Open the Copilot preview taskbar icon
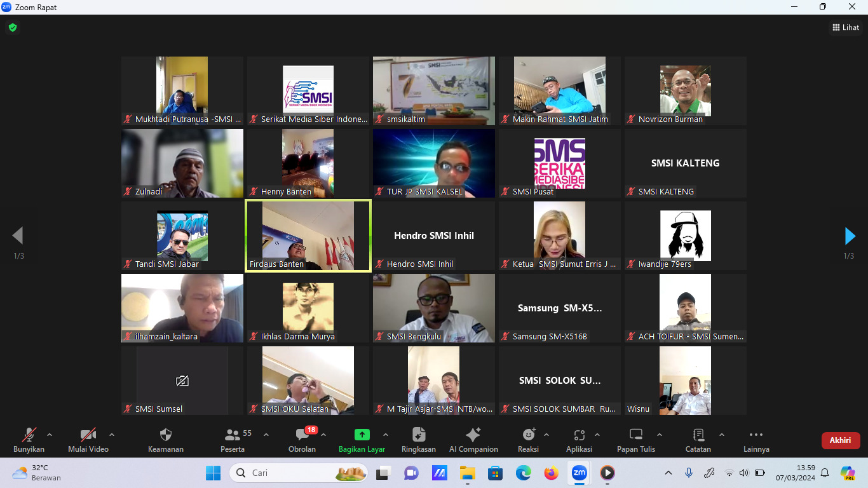868x488 pixels. [848, 473]
